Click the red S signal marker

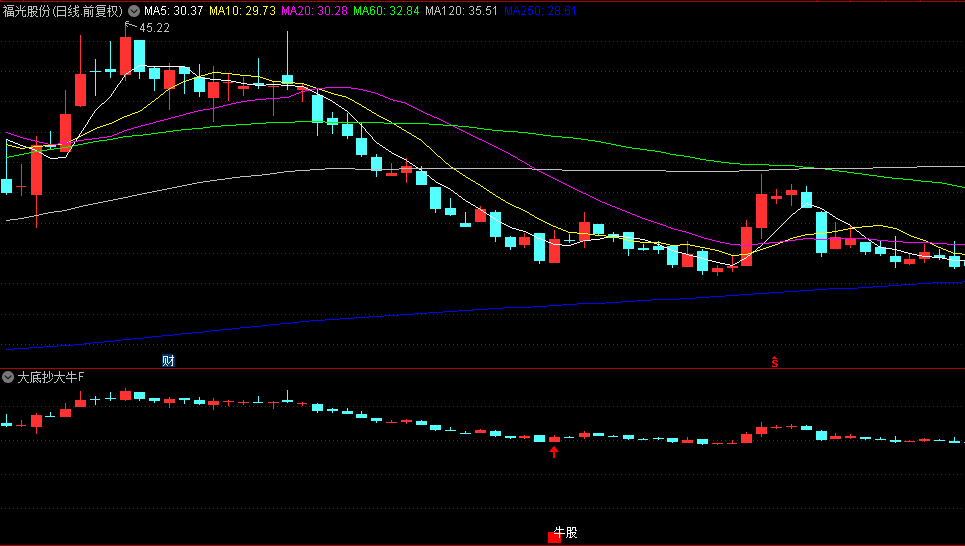click(x=774, y=362)
